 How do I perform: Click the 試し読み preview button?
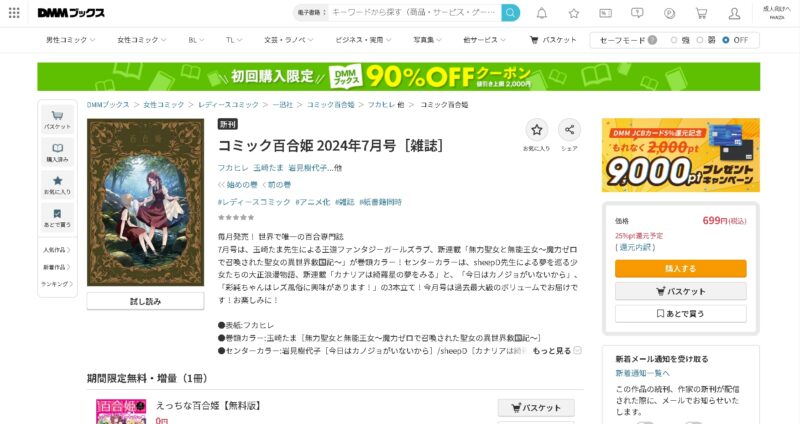pos(145,301)
